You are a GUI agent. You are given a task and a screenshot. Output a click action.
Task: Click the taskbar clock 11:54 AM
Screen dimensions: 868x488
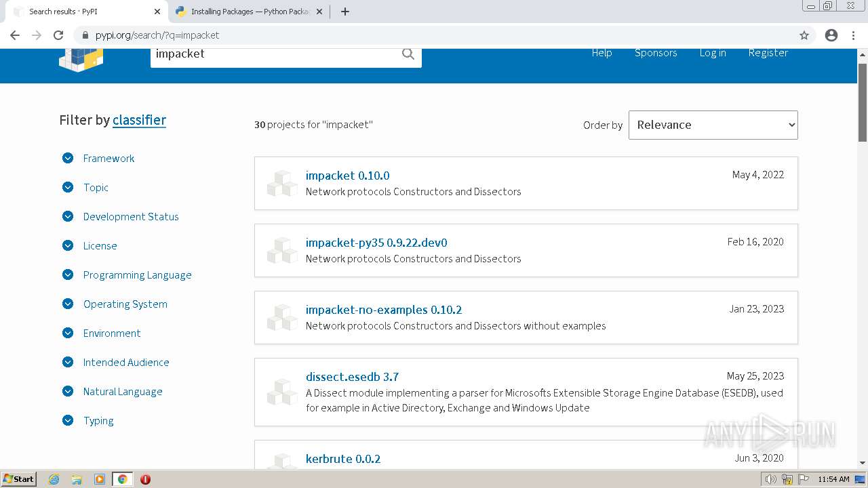click(x=833, y=479)
